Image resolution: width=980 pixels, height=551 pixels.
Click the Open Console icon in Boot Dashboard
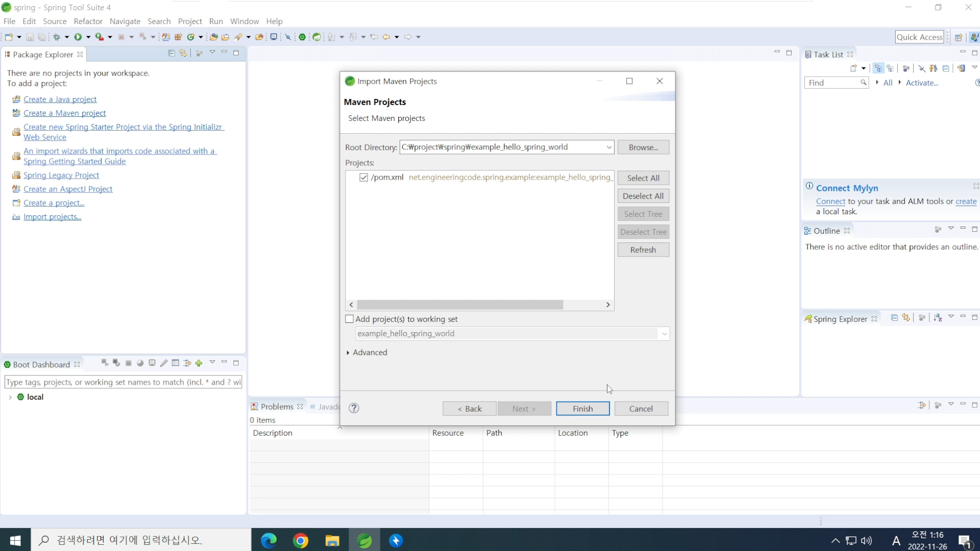click(x=152, y=363)
